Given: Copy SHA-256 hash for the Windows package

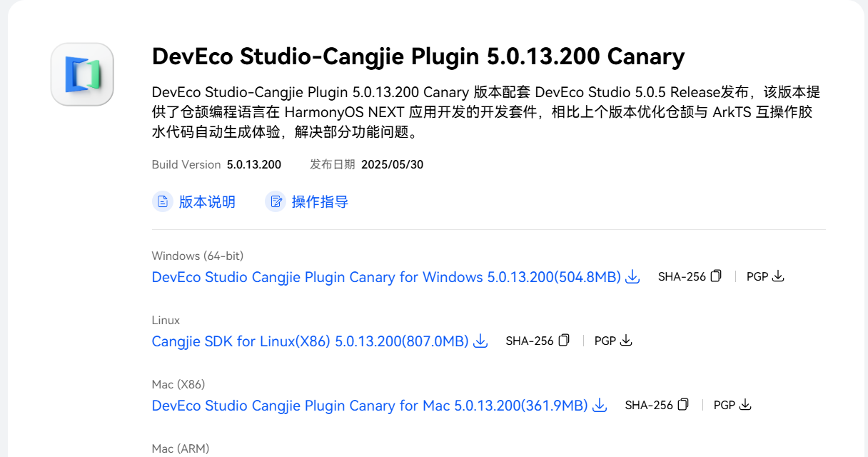Looking at the screenshot, I should [716, 276].
